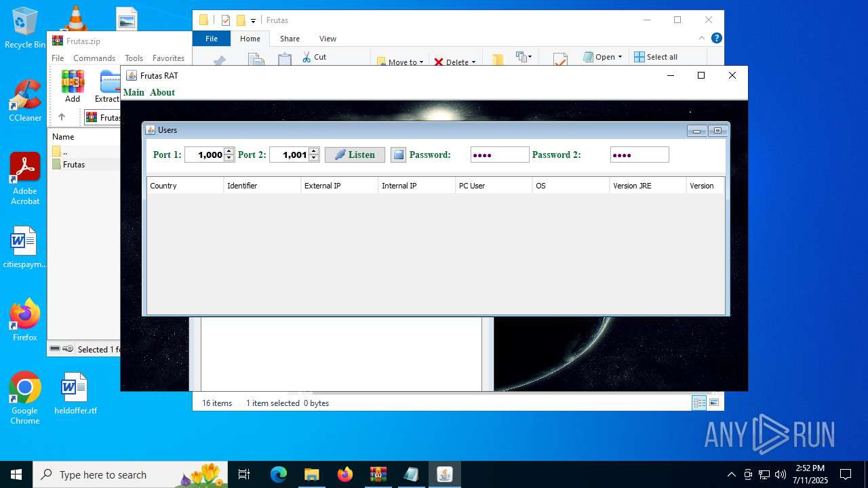Click the Listen button
The width and height of the screenshot is (868, 488).
click(x=355, y=155)
